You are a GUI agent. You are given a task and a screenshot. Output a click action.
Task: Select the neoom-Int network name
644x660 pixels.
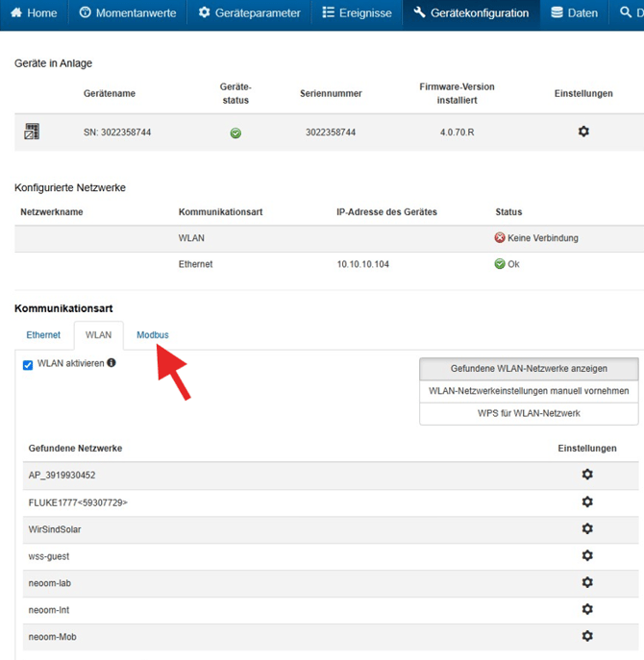point(49,610)
